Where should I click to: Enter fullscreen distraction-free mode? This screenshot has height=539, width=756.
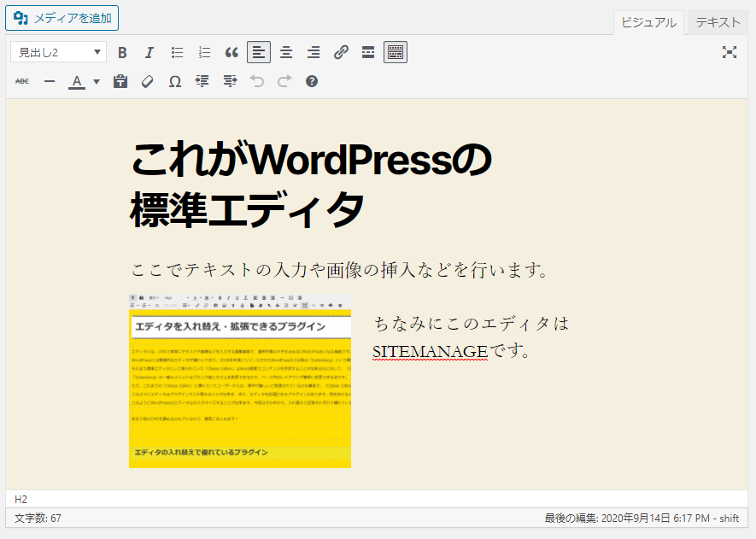[x=730, y=52]
